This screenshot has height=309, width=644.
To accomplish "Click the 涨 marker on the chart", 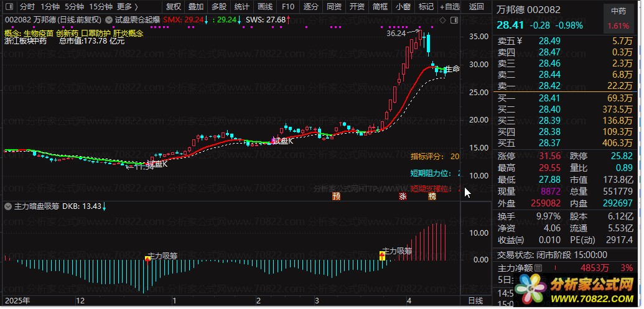I will click(403, 196).
